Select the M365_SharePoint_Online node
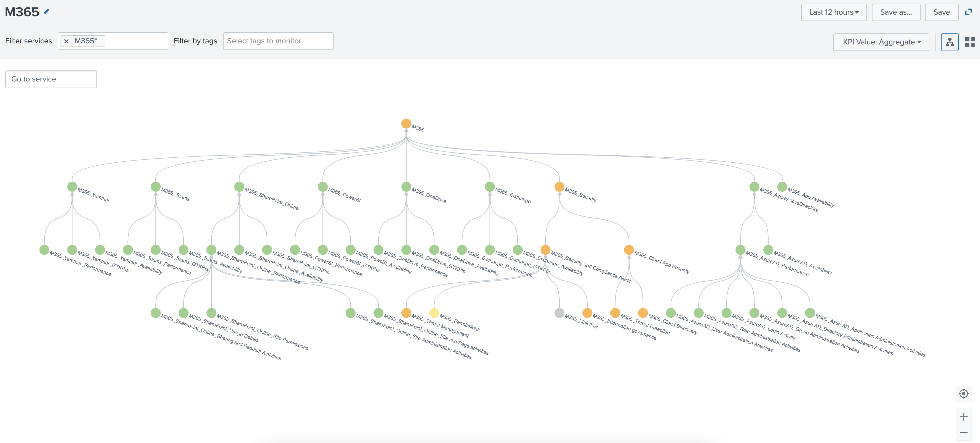The height and width of the screenshot is (443, 980). 239,187
